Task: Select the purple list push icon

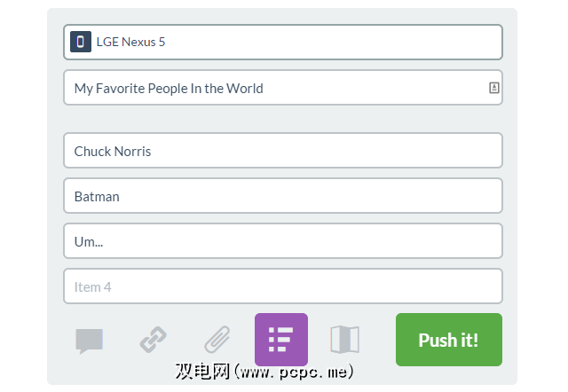Action: (281, 340)
